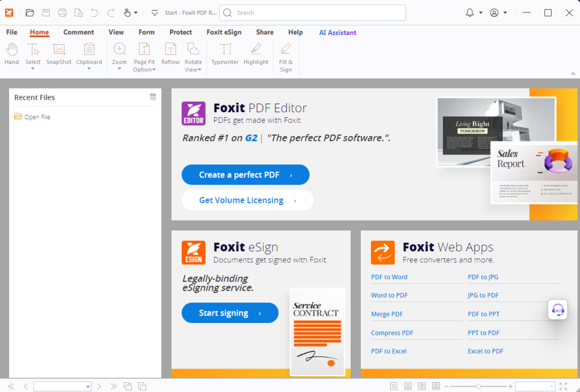Screen dimensions: 580x392
Task: Open the floating AI chat assistant button
Action: pyautogui.click(x=557, y=309)
